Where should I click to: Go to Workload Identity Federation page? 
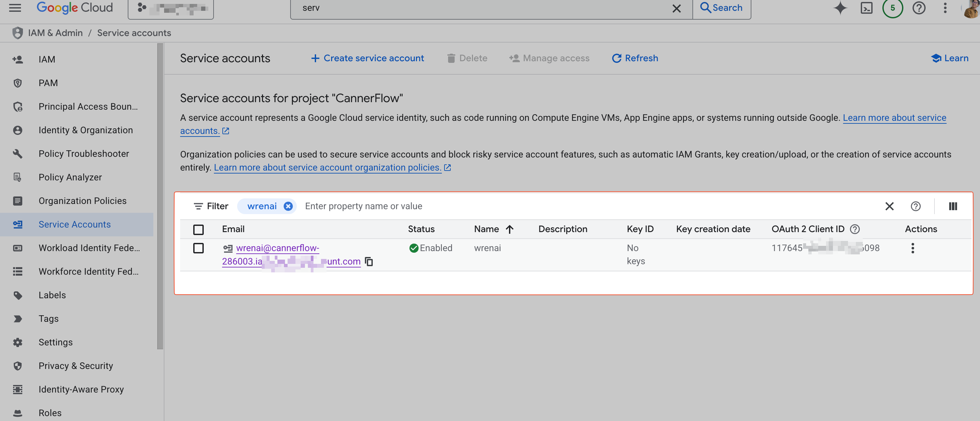89,248
